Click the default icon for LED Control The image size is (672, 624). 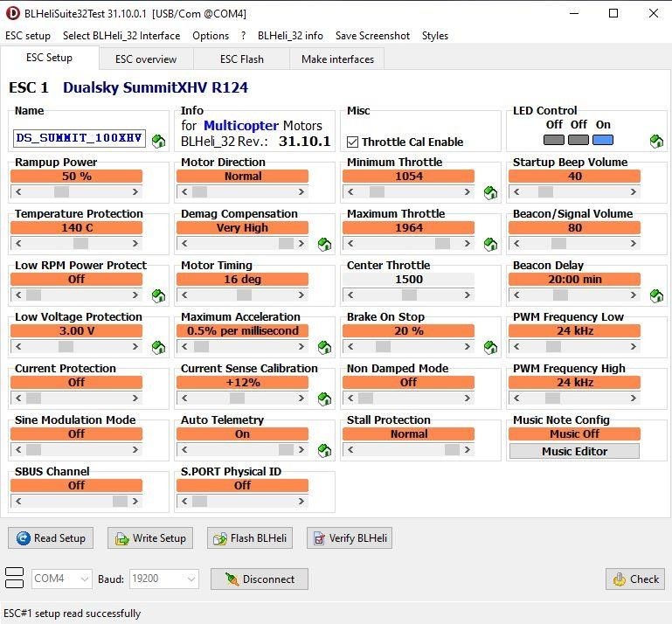click(656, 141)
